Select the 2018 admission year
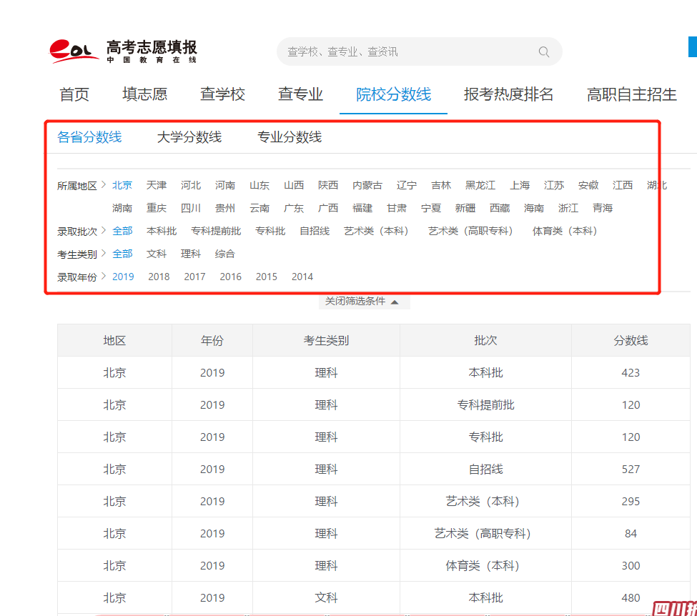Image resolution: width=697 pixels, height=616 pixels. point(159,277)
